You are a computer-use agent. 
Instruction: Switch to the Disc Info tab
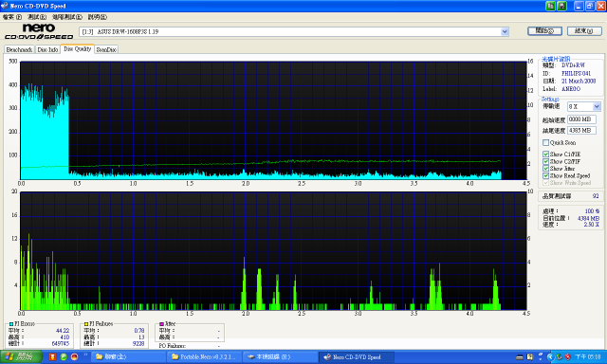pyautogui.click(x=47, y=49)
